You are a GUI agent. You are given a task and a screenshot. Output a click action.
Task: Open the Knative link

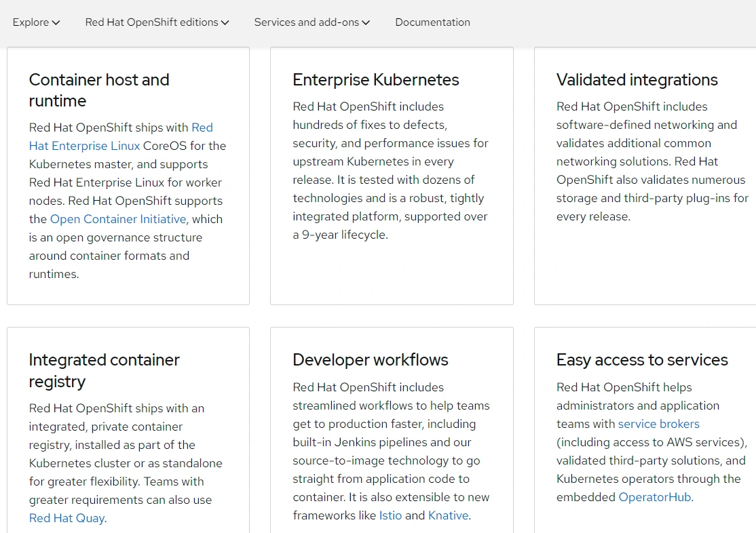click(448, 515)
